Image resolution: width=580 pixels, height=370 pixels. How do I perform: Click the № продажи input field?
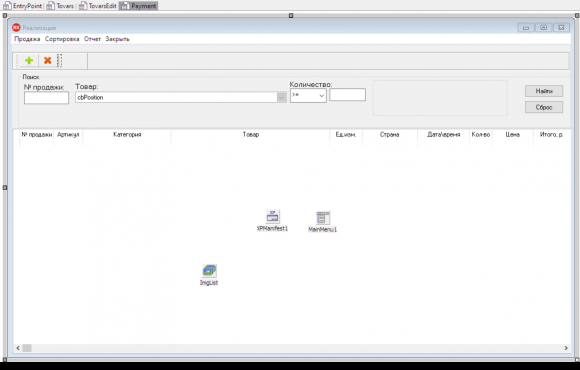click(46, 98)
